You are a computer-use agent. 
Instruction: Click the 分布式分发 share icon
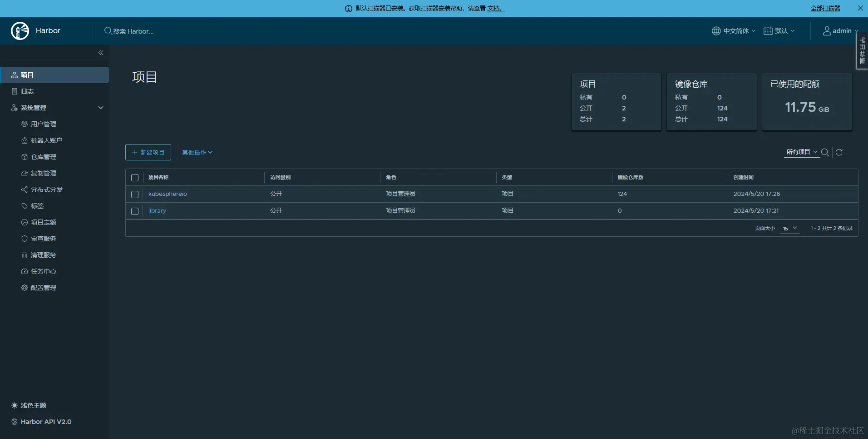[25, 190]
